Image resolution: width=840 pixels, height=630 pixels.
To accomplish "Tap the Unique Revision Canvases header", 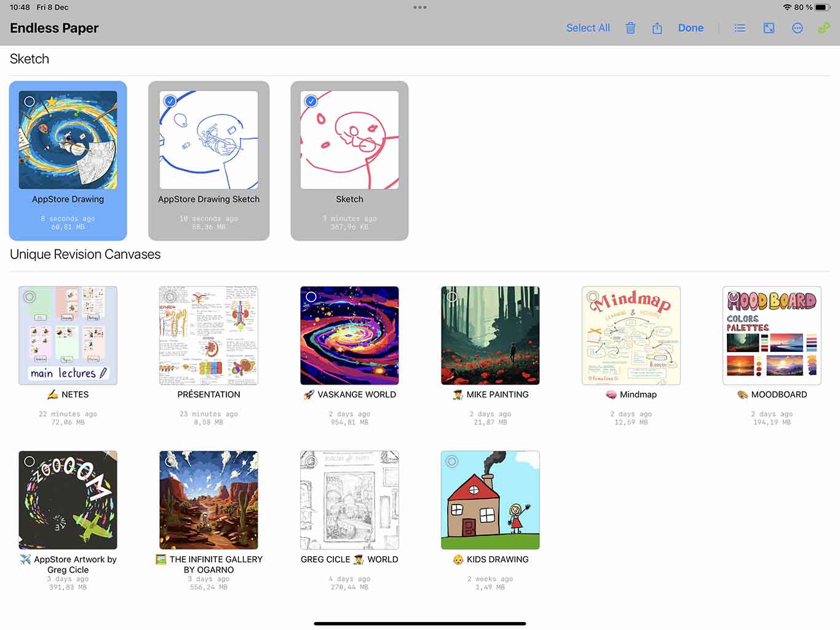I will click(85, 255).
